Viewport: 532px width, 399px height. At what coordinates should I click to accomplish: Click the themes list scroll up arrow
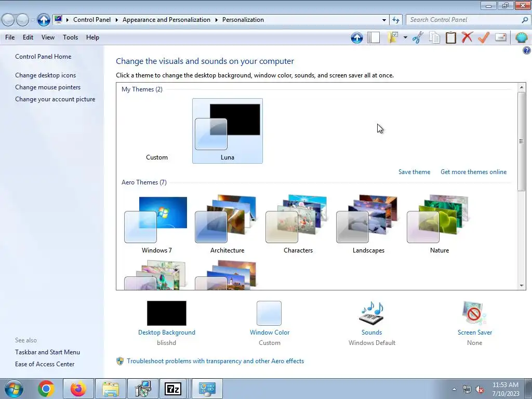point(522,87)
